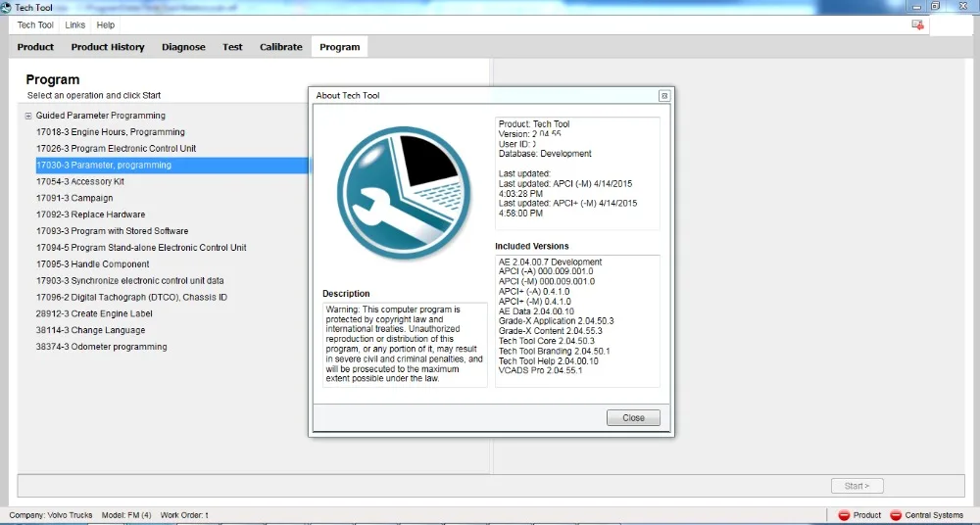The height and width of the screenshot is (525, 980).
Task: Click the red Product status icon
Action: tap(844, 515)
